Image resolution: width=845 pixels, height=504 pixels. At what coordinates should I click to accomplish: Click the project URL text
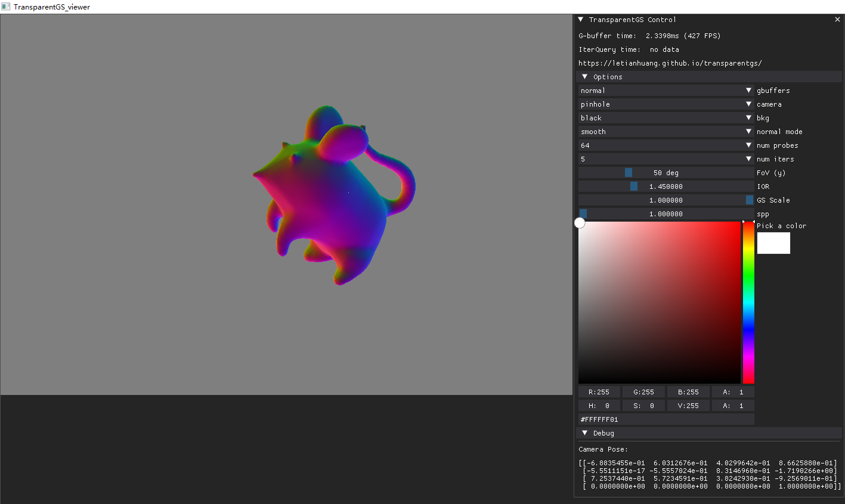coord(670,63)
